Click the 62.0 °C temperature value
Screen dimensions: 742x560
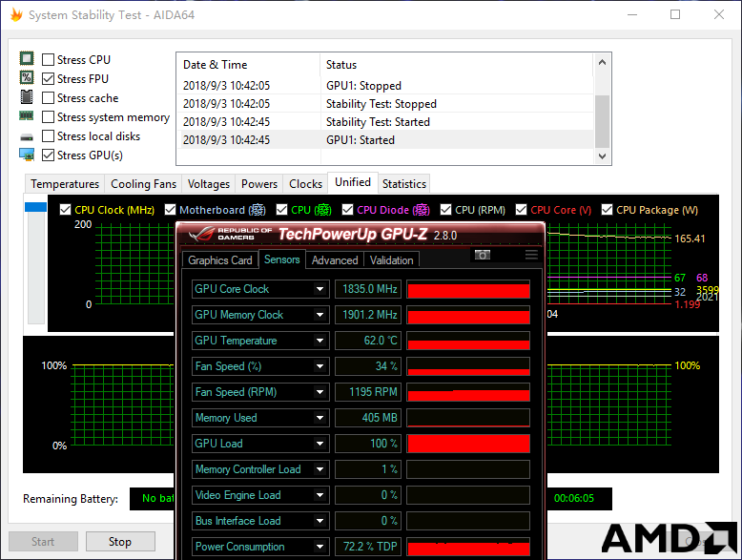tap(368, 341)
